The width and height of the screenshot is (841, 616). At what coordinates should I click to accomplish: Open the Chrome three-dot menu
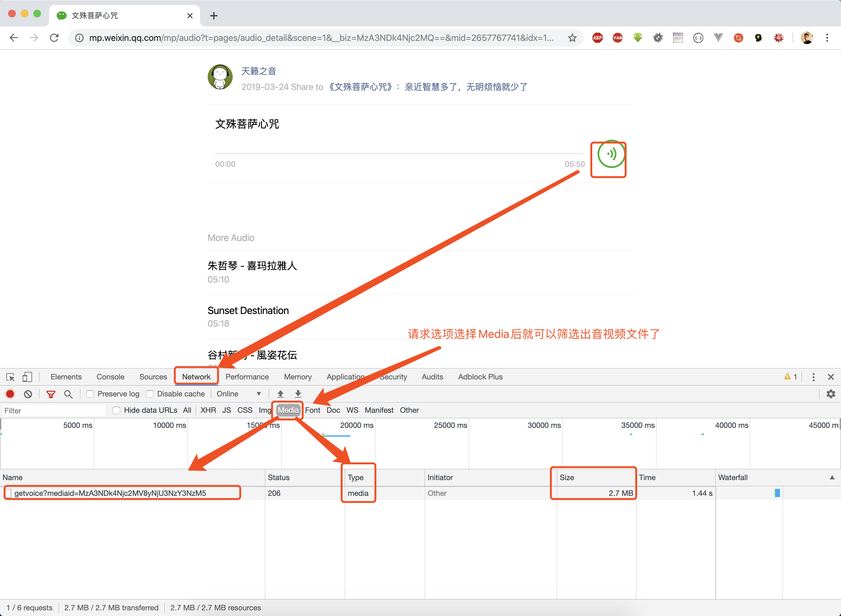click(x=827, y=38)
